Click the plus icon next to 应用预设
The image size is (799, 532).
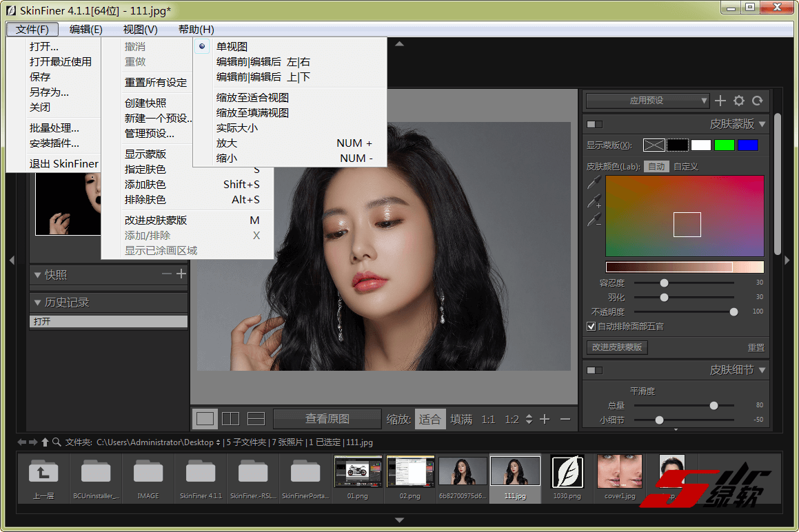(720, 101)
